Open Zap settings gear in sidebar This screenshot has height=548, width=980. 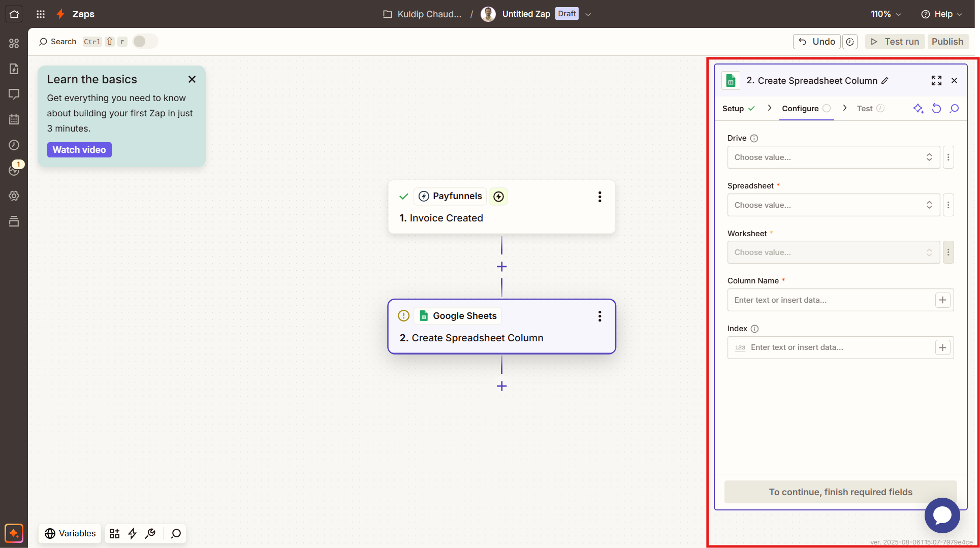14,196
